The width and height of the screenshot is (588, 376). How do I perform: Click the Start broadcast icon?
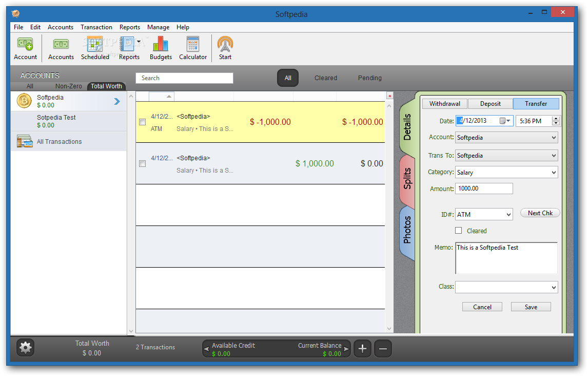click(225, 44)
